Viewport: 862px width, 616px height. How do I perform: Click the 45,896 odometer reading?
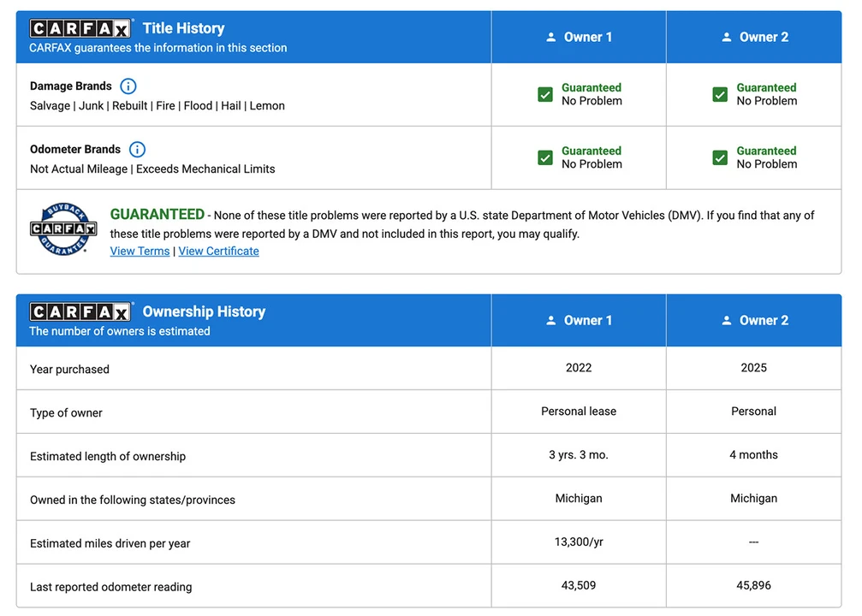753,585
